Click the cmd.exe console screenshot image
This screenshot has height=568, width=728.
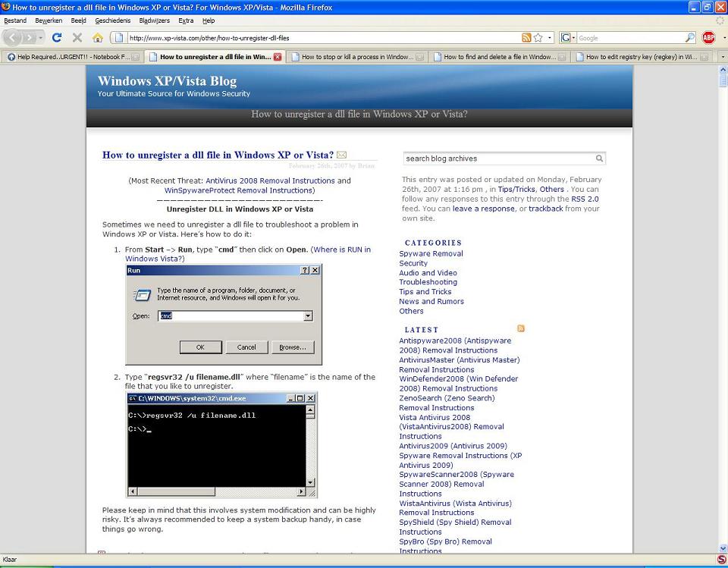click(221, 445)
